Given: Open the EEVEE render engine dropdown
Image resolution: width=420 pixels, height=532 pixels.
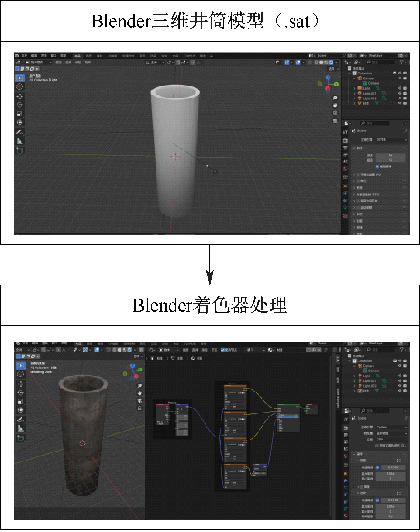Looking at the screenshot, I should coord(391,140).
